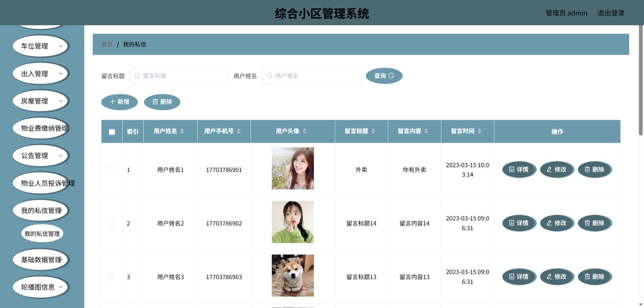
Task: Expand the 出入管理 menu chevron
Action: click(x=61, y=73)
